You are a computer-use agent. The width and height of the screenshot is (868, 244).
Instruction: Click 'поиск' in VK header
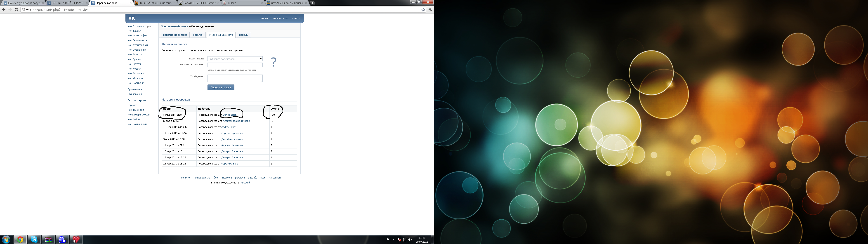264,18
